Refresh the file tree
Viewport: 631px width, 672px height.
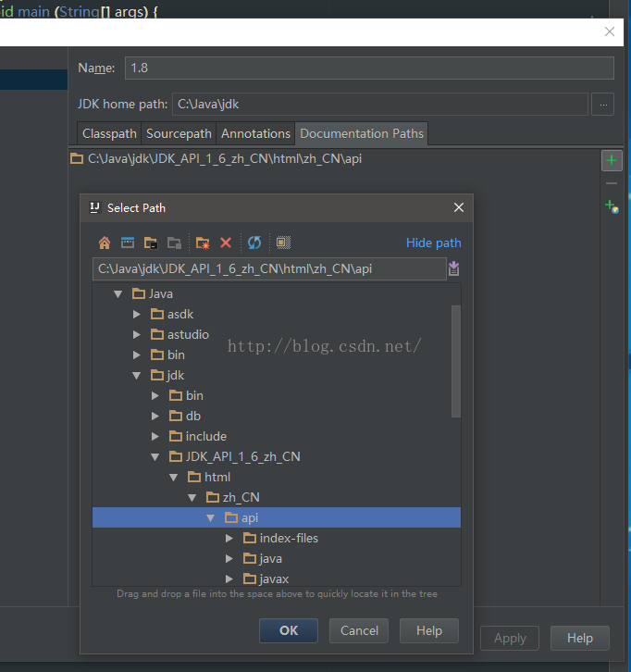(254, 243)
